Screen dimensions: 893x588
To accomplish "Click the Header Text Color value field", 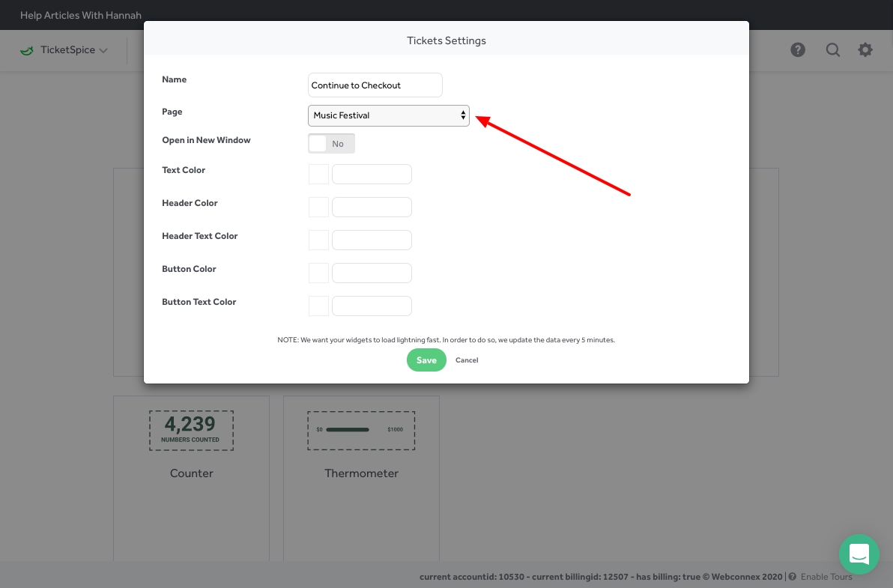I will [372, 240].
